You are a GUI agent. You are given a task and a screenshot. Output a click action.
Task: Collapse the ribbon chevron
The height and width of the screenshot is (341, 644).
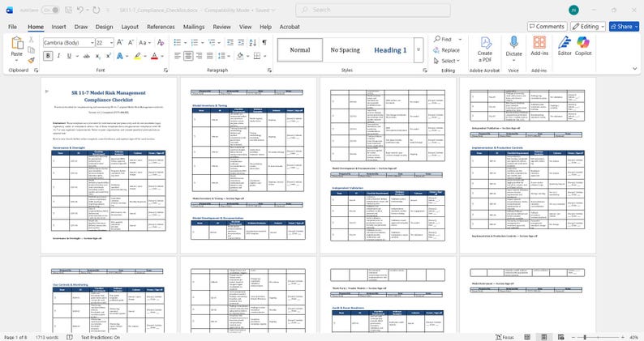click(635, 69)
